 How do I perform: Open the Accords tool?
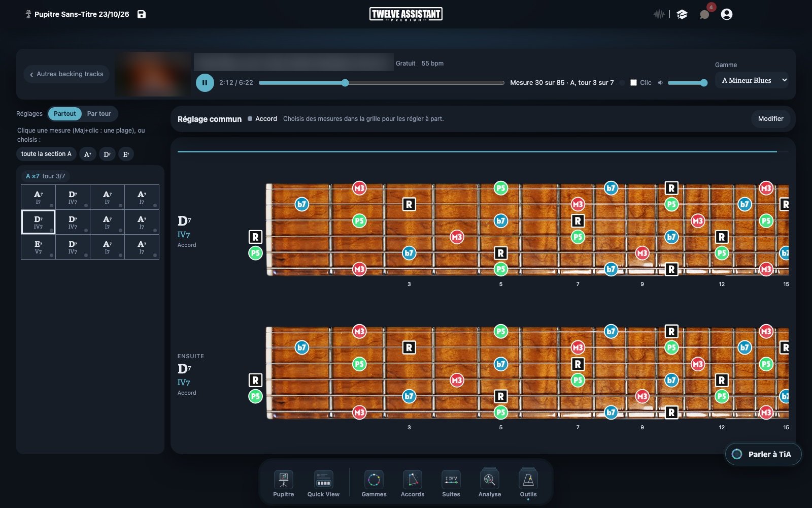(x=413, y=484)
